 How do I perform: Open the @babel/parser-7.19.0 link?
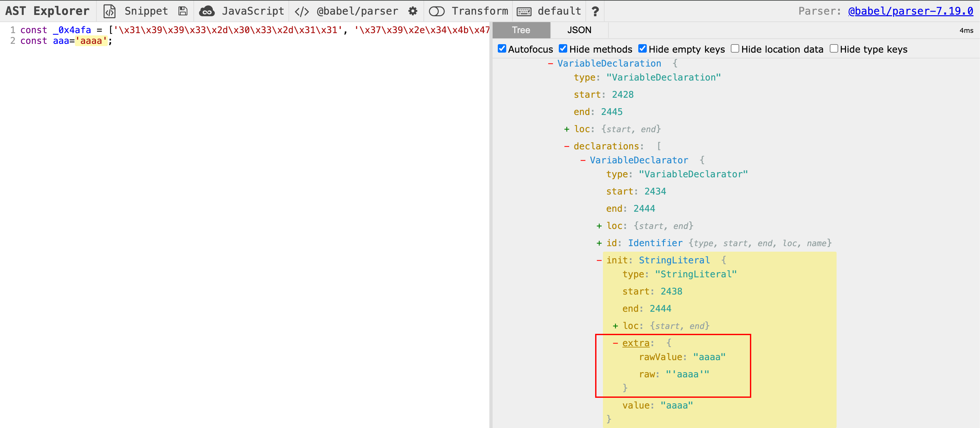[910, 11]
